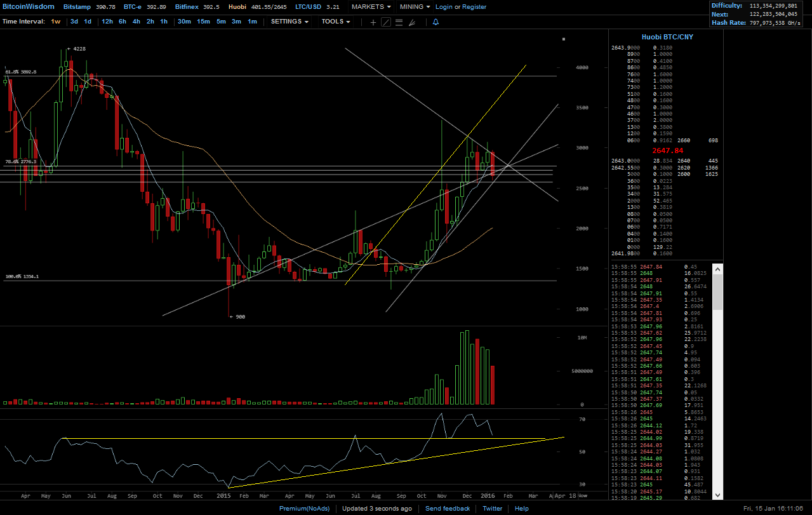Open the Bitfinex market link
Viewport: 812px width, 515px height.
pyautogui.click(x=197, y=7)
